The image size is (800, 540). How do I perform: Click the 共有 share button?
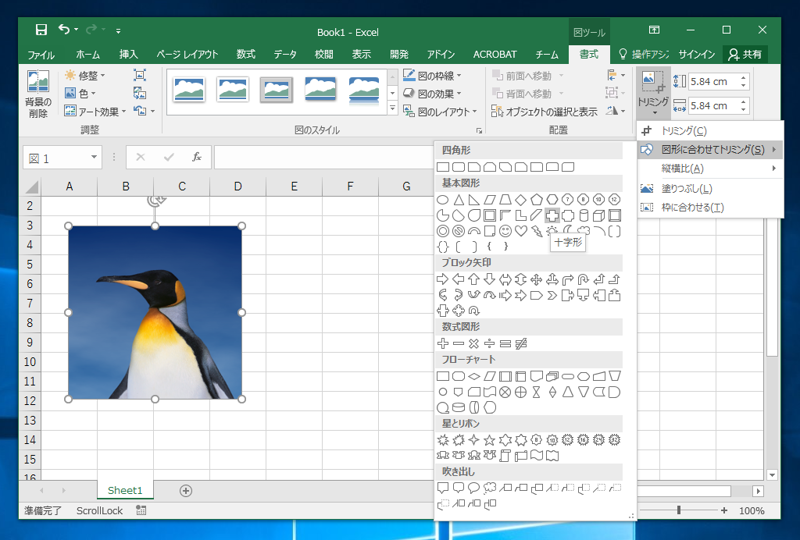pos(745,54)
